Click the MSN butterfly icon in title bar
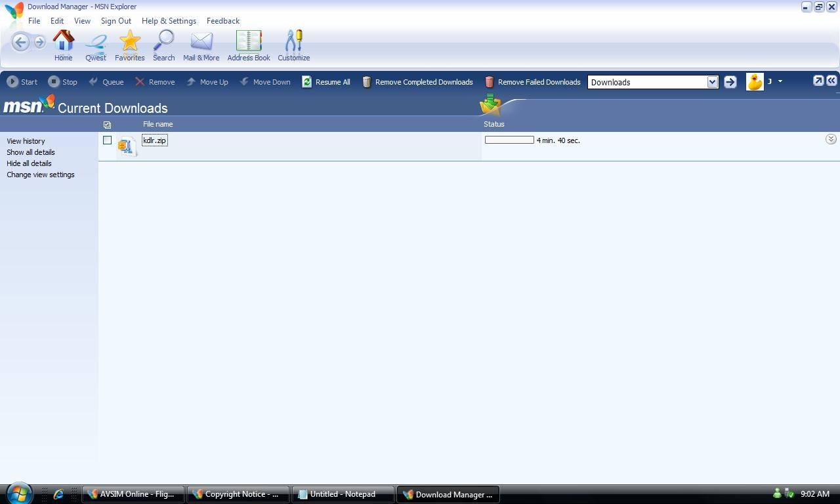Screen dimensions: 840x504 [14, 10]
